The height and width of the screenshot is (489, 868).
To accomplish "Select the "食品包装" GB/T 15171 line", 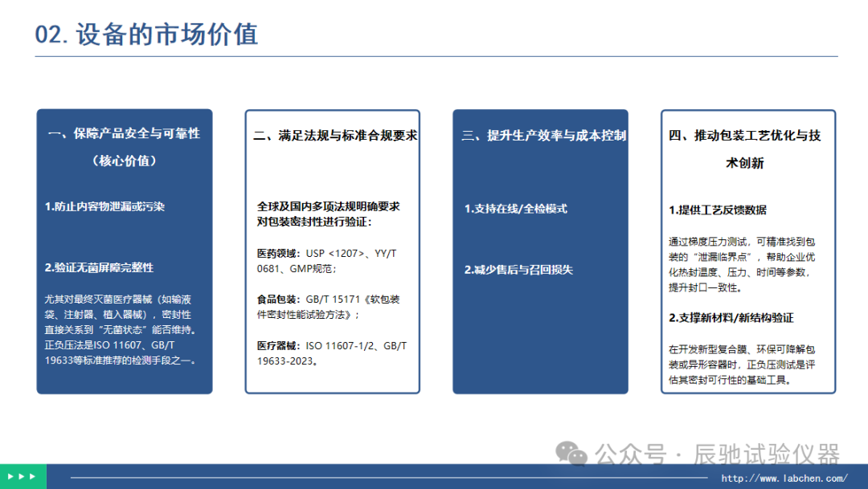I will (328, 307).
